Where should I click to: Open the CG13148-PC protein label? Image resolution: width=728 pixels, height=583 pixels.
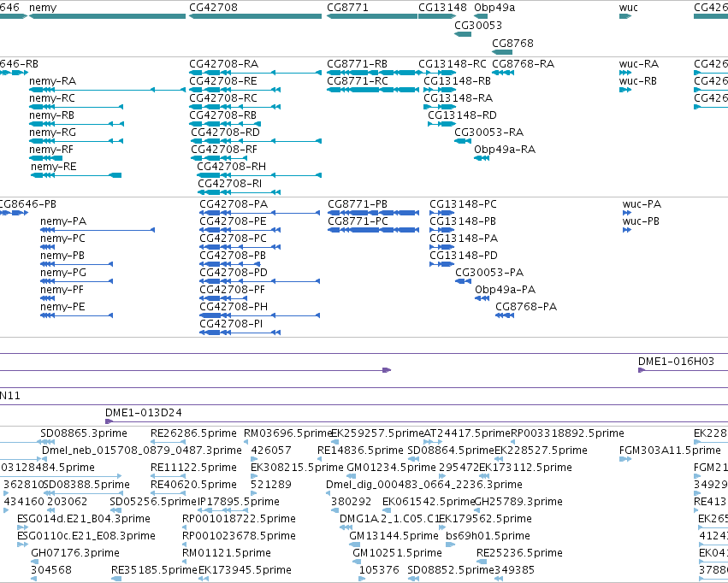coord(463,204)
